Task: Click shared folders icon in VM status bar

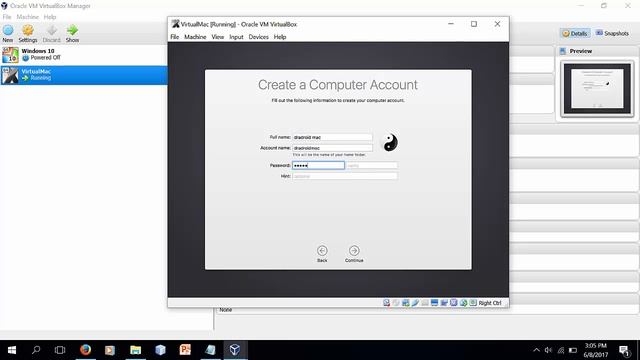Action: 425,303
